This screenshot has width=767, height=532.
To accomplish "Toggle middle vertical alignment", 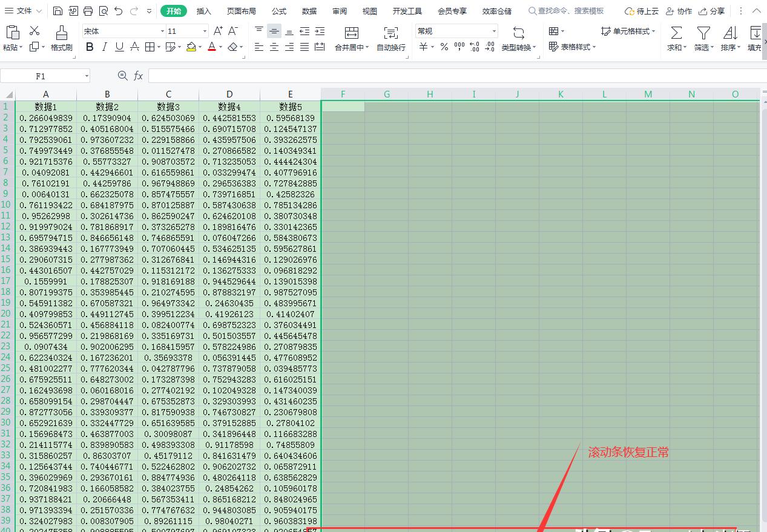I will (274, 31).
